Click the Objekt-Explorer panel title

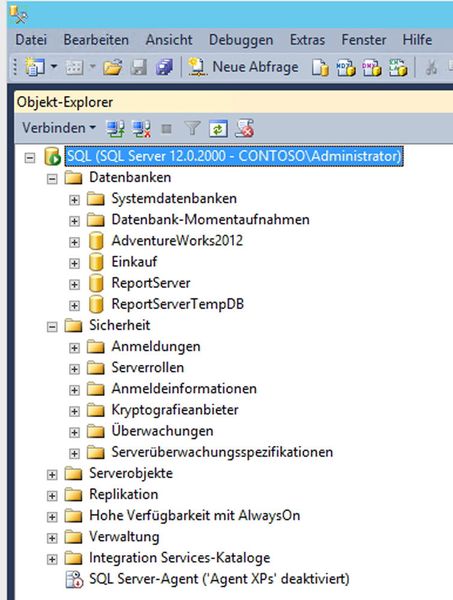click(65, 102)
